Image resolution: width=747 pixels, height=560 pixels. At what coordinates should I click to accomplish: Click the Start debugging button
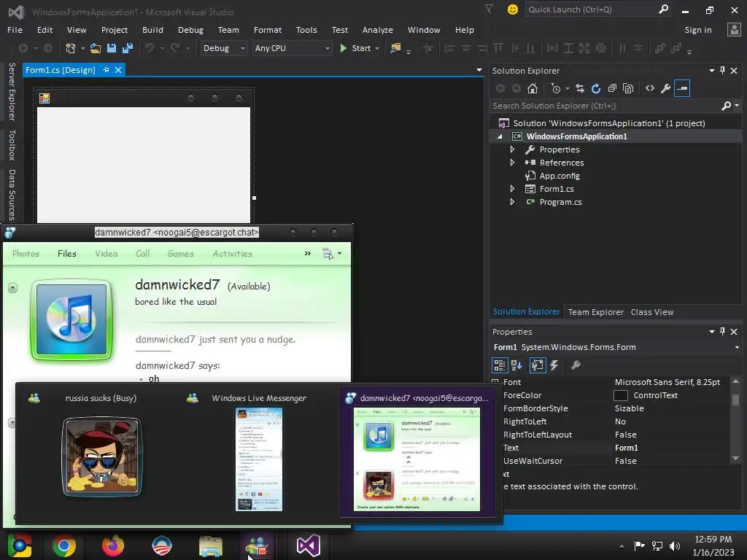tap(355, 48)
